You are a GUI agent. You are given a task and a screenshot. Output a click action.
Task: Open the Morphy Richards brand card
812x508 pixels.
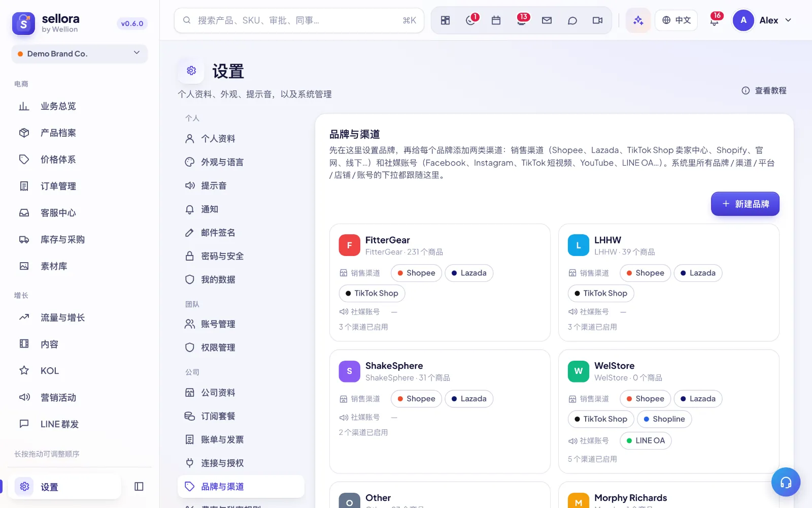click(x=669, y=495)
